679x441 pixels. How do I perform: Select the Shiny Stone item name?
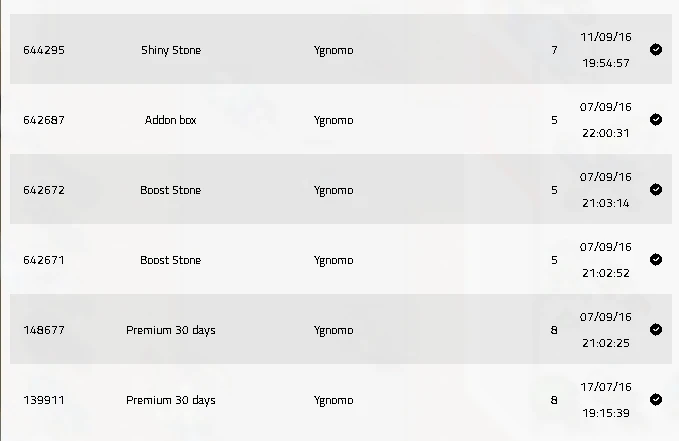171,50
